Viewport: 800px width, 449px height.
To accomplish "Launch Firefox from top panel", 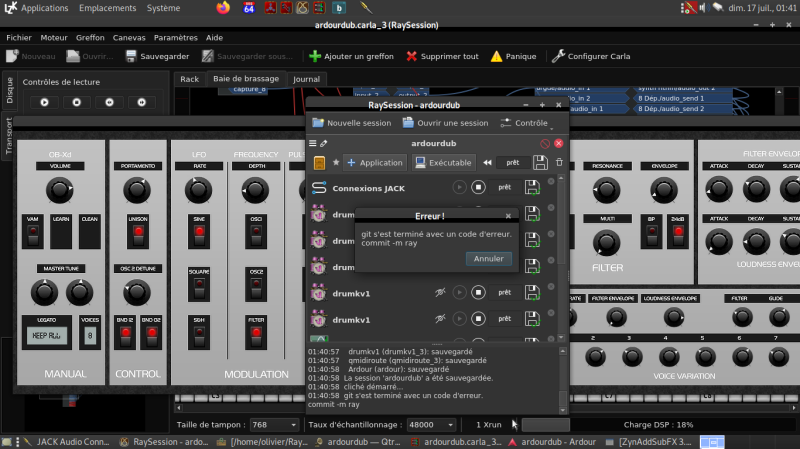I will (223, 8).
